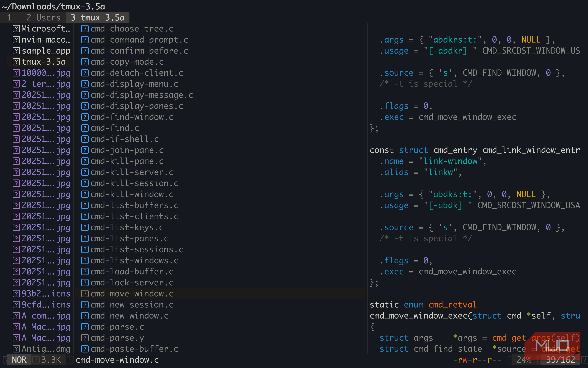This screenshot has width=588, height=368.
Task: Click the icon next to cmd-parse.y
Action: (x=85, y=338)
